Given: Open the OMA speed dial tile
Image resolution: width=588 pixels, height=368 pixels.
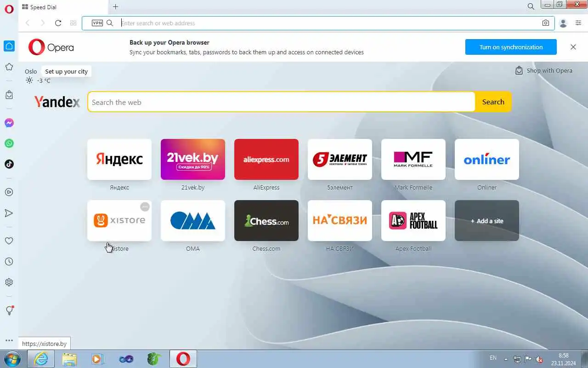Looking at the screenshot, I should click(x=193, y=220).
